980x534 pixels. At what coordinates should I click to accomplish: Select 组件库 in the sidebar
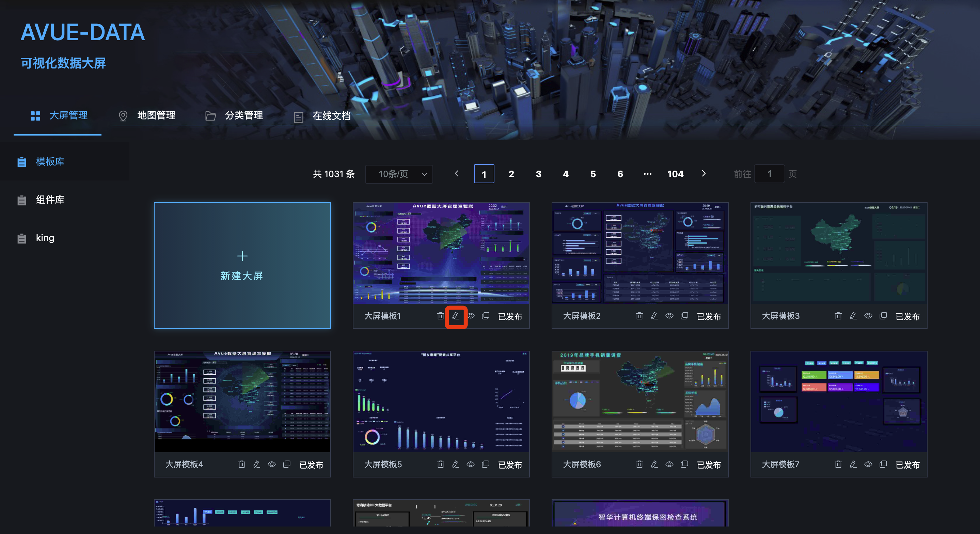click(50, 200)
